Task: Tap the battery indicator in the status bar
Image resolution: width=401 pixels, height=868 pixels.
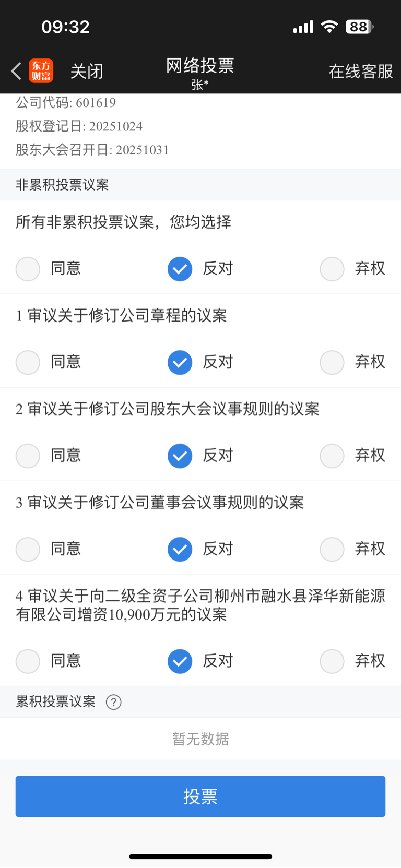Action: (359, 27)
